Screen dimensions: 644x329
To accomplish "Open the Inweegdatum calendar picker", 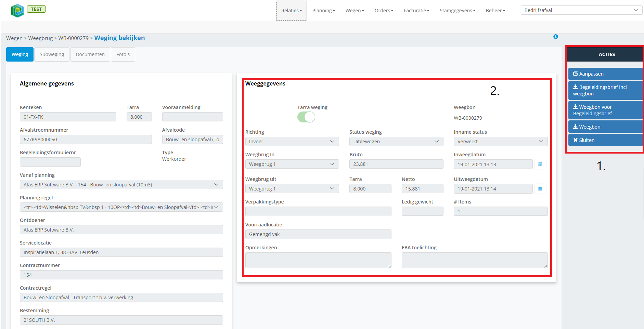I will coord(540,164).
